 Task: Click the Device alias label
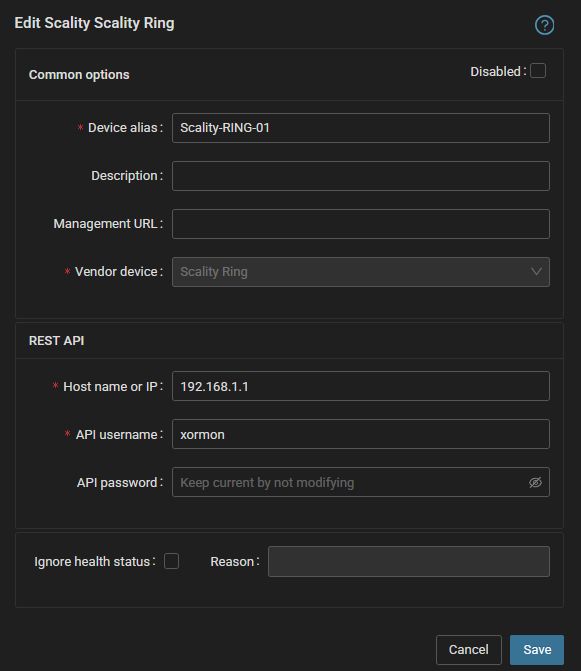pos(123,128)
